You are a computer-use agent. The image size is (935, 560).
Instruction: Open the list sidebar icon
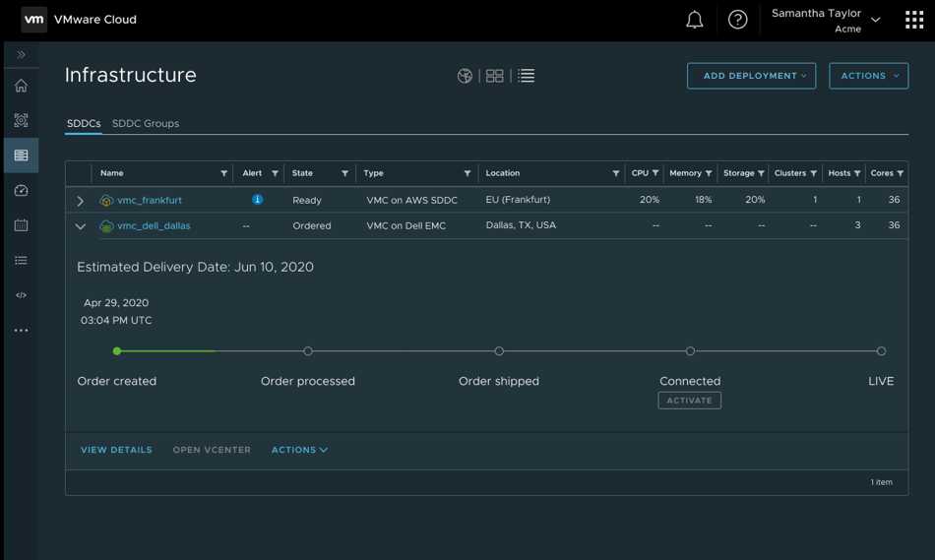pyautogui.click(x=21, y=260)
